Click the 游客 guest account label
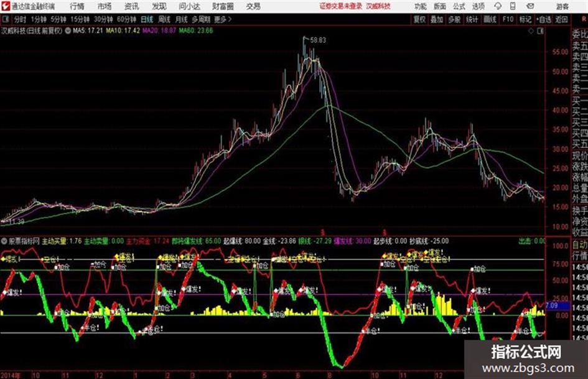Viewport: 588px width, 379px height. click(x=562, y=6)
